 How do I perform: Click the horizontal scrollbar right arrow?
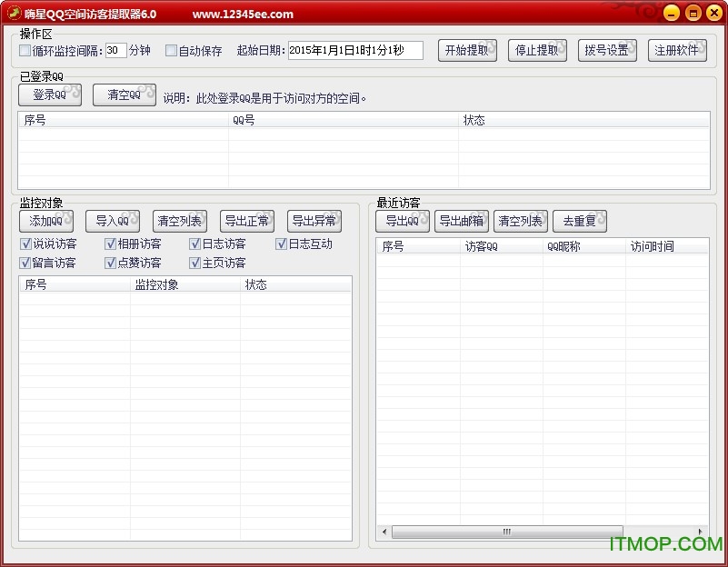[x=701, y=532]
